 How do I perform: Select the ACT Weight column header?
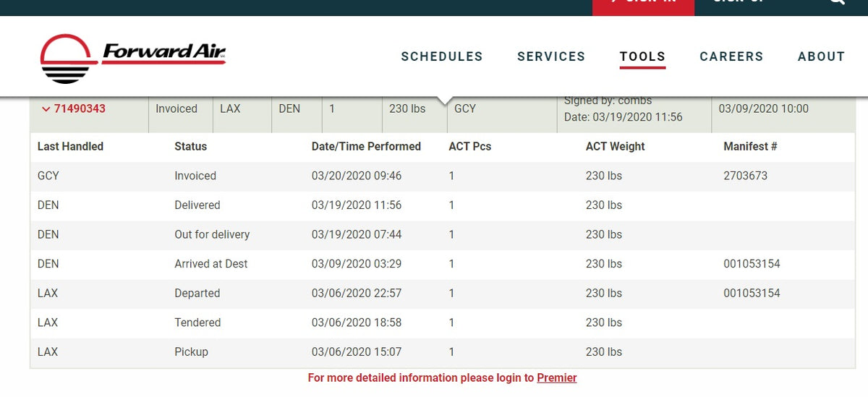[x=616, y=146]
